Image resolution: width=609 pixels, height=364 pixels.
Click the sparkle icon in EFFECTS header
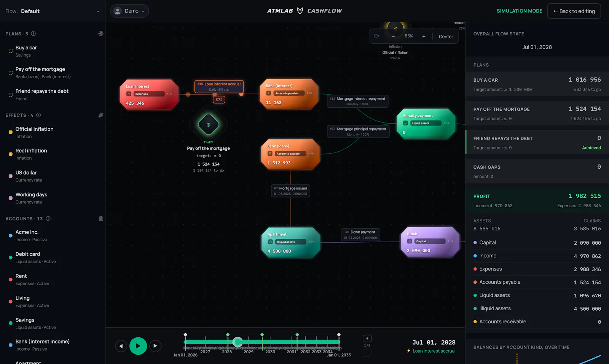pyautogui.click(x=101, y=115)
